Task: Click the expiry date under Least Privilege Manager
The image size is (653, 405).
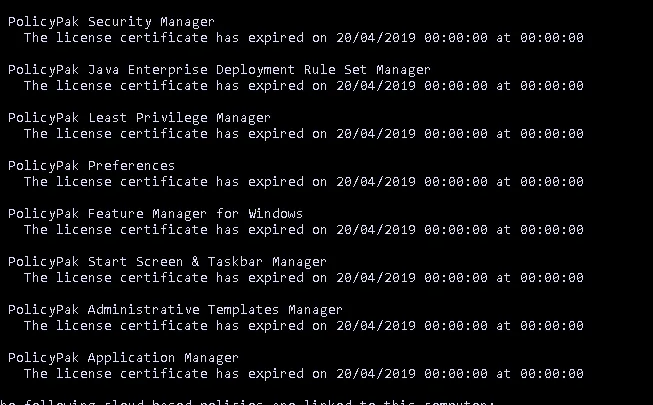Action: [375, 134]
